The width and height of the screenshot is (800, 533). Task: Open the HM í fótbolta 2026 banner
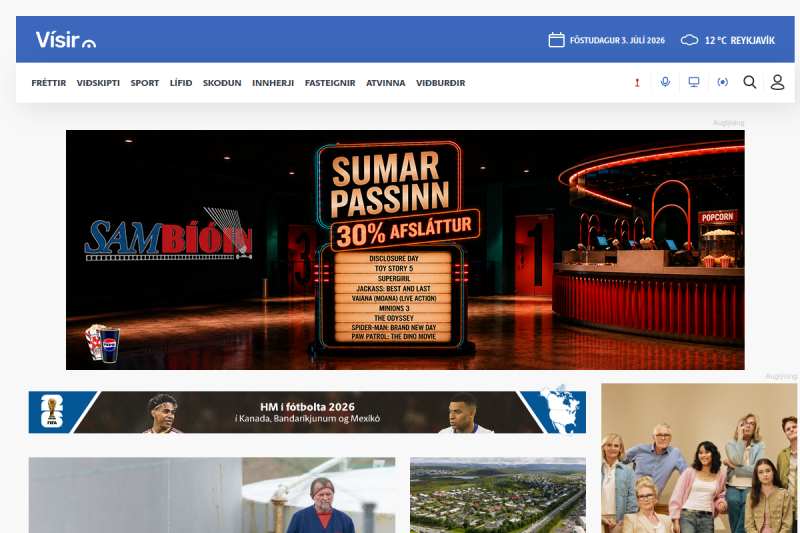(x=307, y=412)
